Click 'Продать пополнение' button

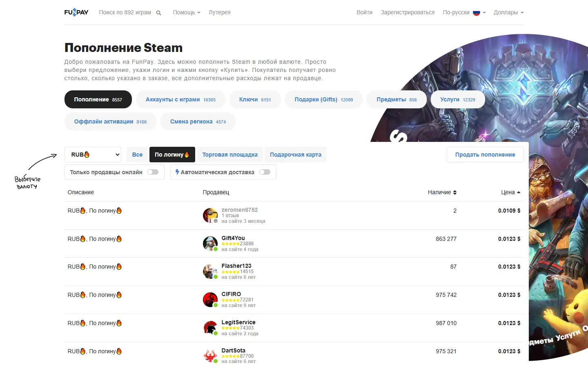[485, 155]
